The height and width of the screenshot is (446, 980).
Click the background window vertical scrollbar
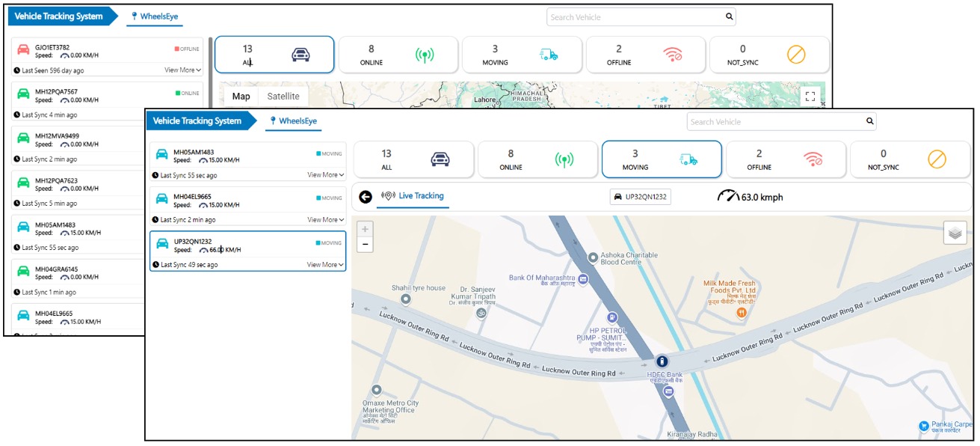click(210, 75)
